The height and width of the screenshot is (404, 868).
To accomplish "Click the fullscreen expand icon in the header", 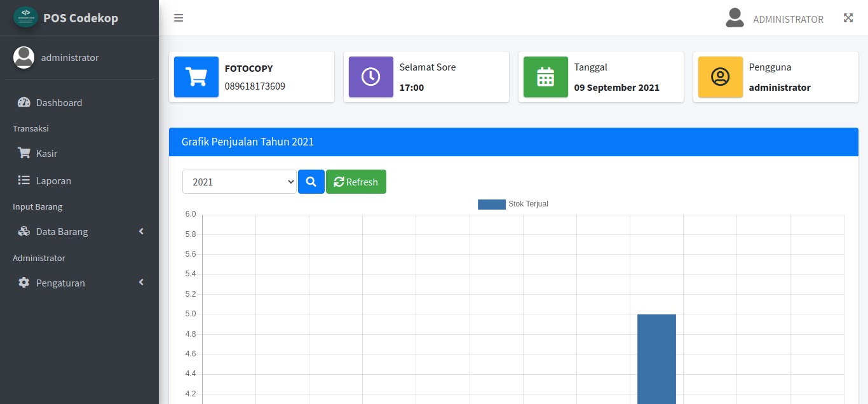I will 848,18.
